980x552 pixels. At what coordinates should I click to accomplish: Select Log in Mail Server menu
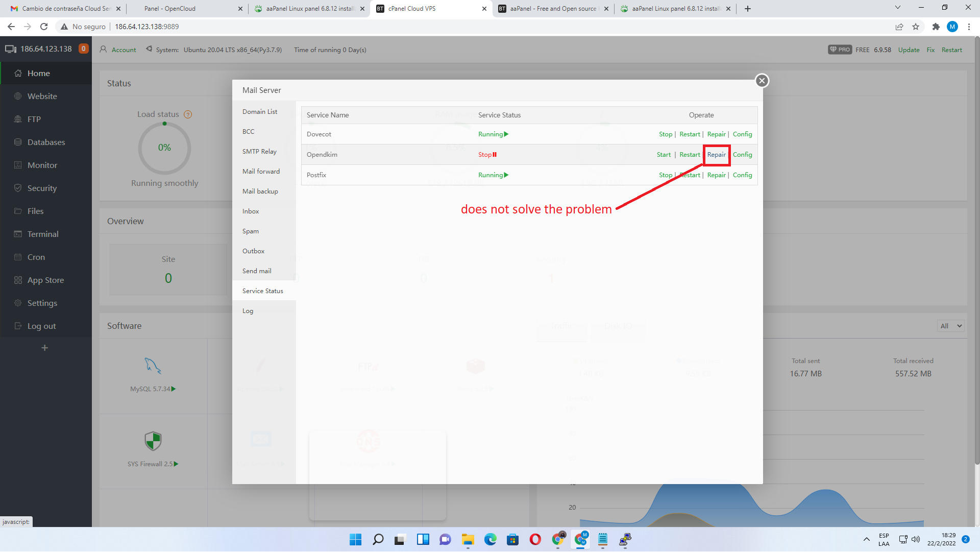[x=248, y=311]
